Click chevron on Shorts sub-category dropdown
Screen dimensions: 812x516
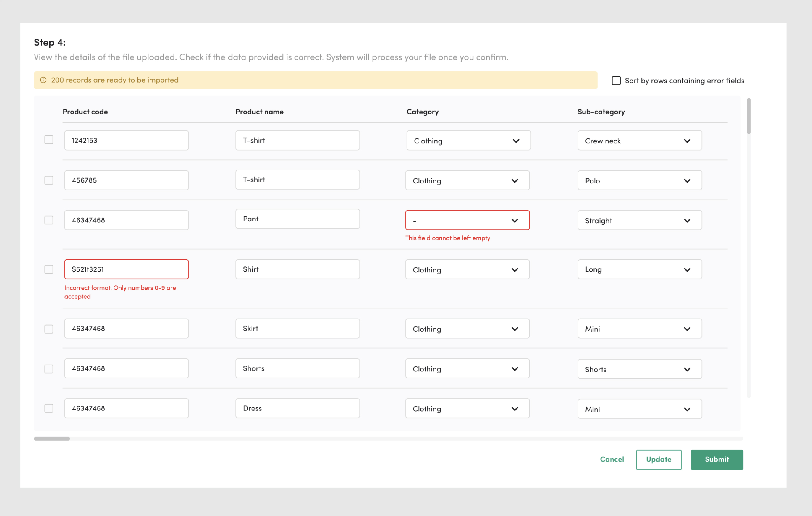687,369
